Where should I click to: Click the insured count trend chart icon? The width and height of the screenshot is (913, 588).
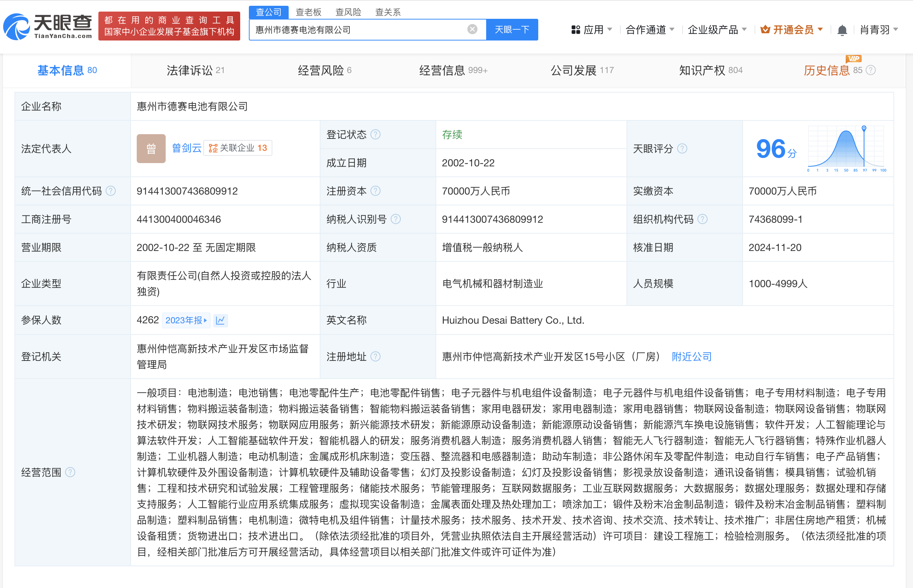pyautogui.click(x=220, y=320)
